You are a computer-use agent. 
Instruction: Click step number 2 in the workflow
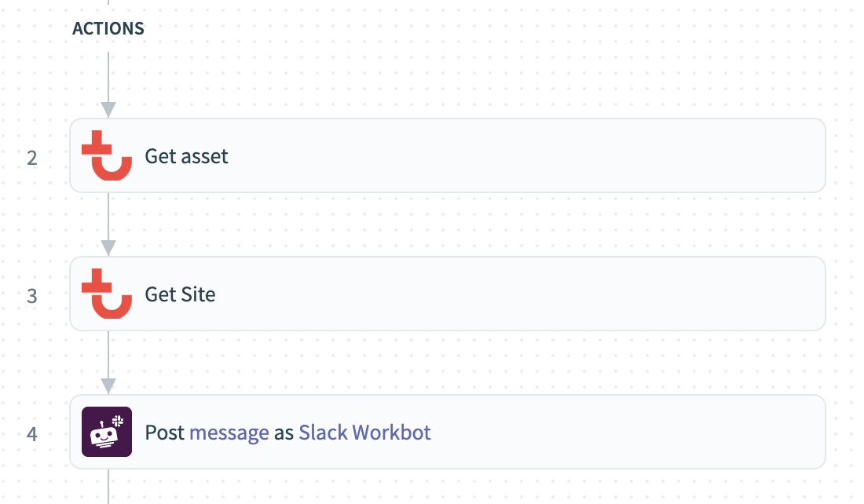click(32, 157)
